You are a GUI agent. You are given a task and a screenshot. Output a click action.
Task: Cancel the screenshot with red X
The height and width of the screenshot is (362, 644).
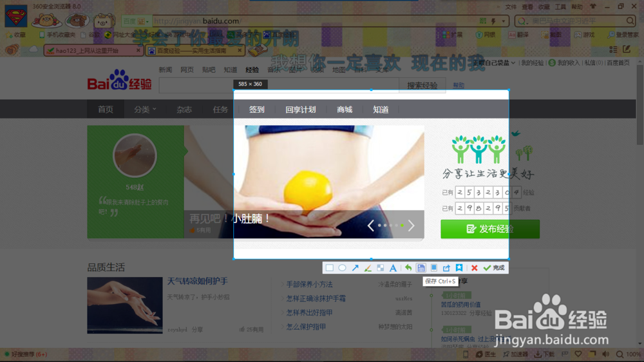coord(475,268)
